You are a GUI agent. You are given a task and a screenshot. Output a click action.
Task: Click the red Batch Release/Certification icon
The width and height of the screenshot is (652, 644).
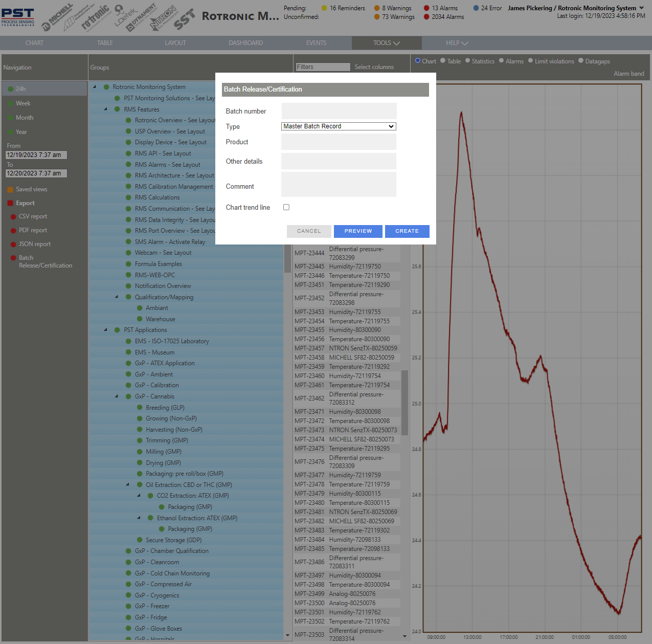[x=14, y=258]
